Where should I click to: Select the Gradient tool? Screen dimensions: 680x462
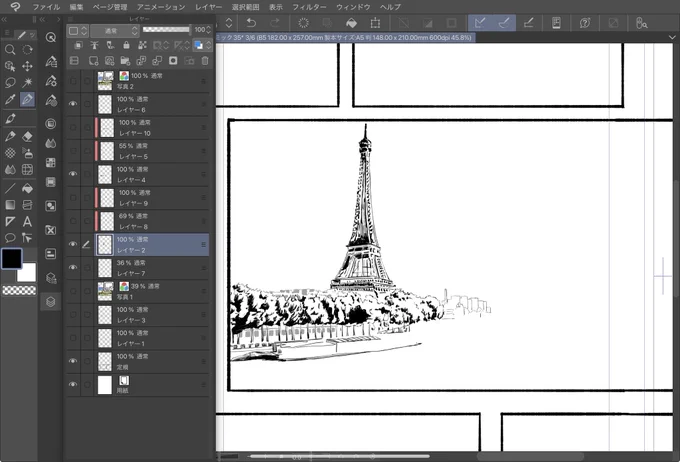tap(10, 205)
